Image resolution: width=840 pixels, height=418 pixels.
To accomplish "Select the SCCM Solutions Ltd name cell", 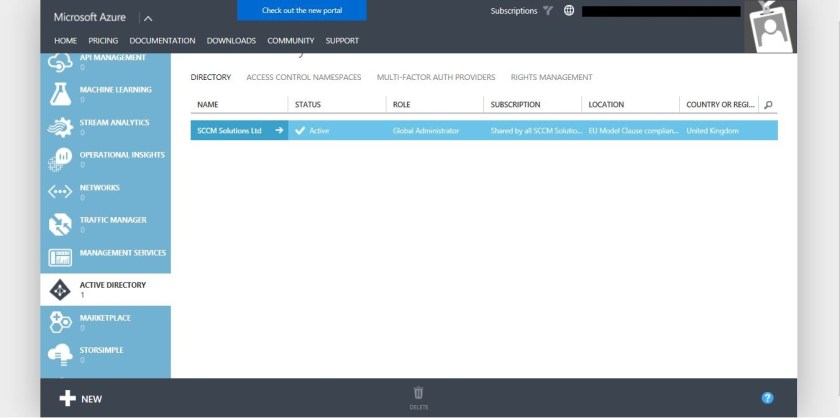I will pyautogui.click(x=239, y=130).
